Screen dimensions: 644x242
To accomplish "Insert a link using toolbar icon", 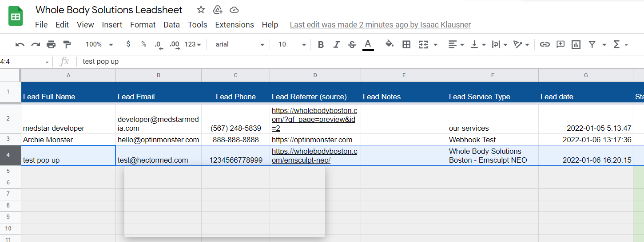I will tap(545, 44).
